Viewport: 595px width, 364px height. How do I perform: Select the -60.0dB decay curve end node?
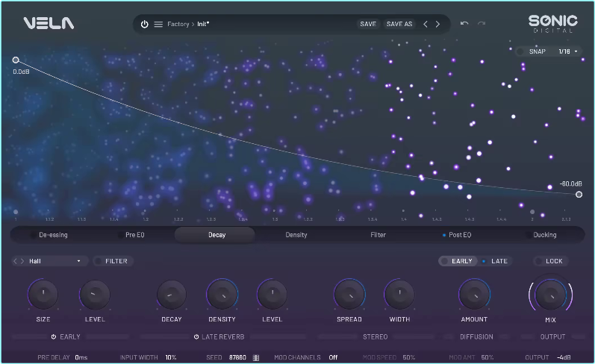579,195
